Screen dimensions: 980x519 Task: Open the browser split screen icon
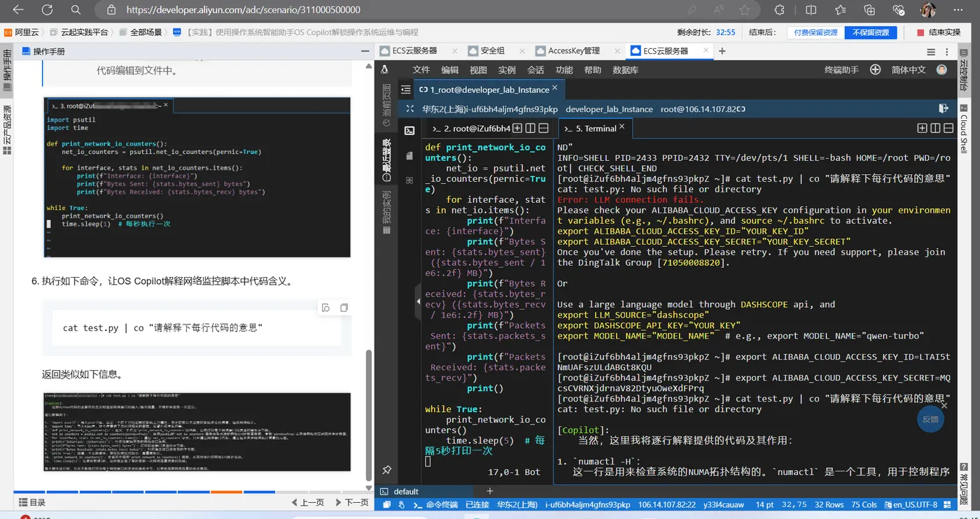pos(811,10)
